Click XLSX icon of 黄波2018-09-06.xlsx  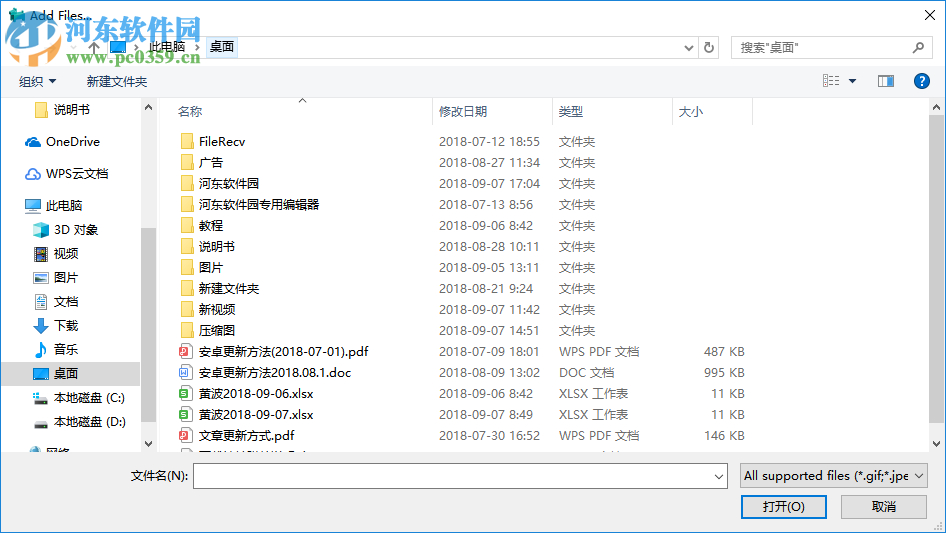[x=185, y=394]
